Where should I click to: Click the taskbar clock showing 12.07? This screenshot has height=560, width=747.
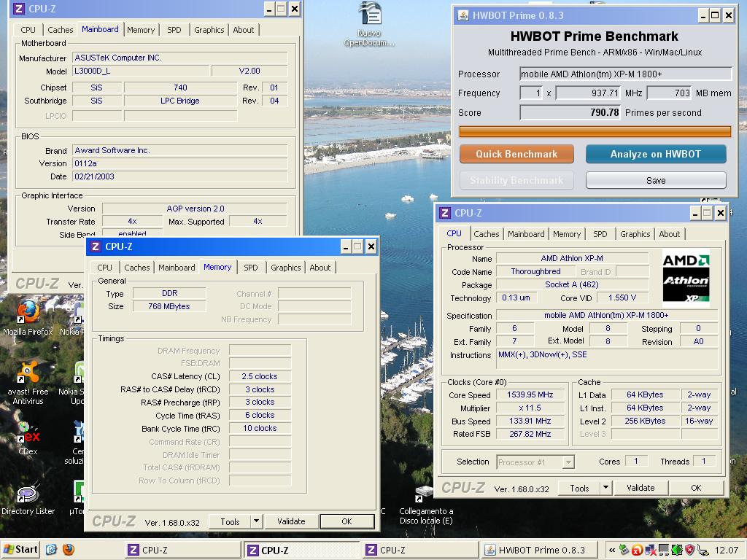[x=726, y=550]
